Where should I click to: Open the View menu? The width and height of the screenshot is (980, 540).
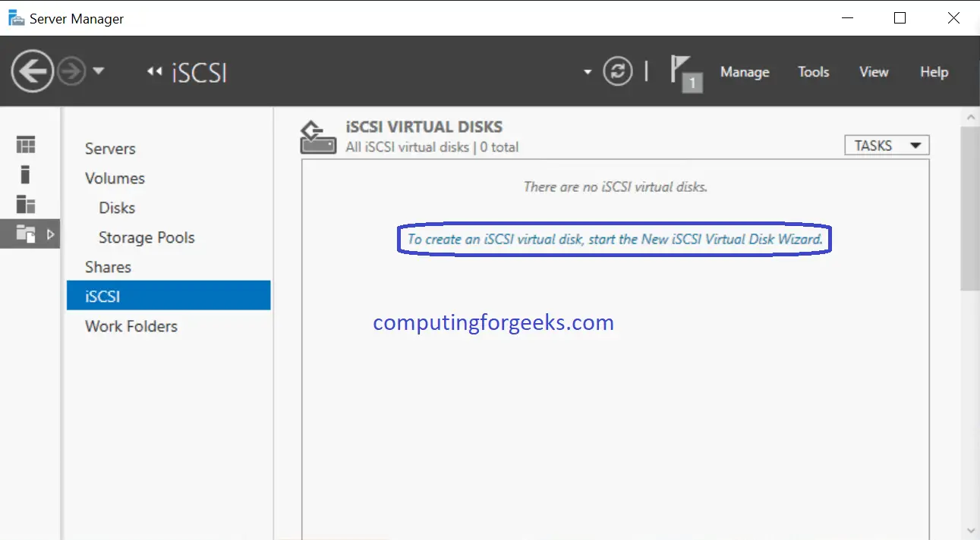873,71
